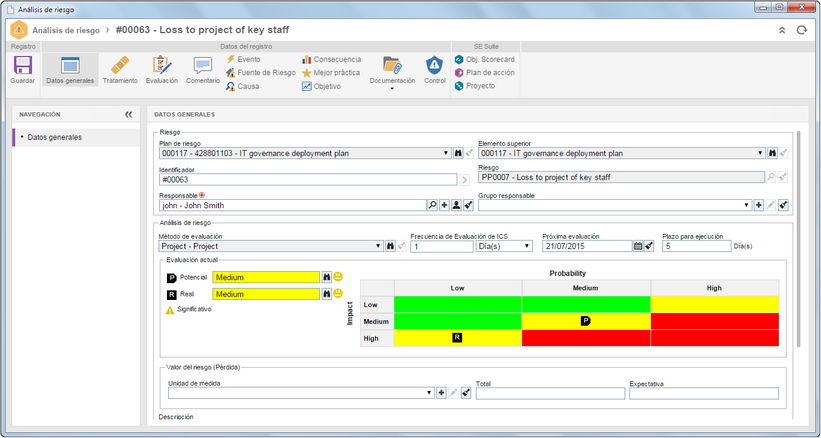Select Evento in the toolbar
The width and height of the screenshot is (821, 438).
[243, 59]
